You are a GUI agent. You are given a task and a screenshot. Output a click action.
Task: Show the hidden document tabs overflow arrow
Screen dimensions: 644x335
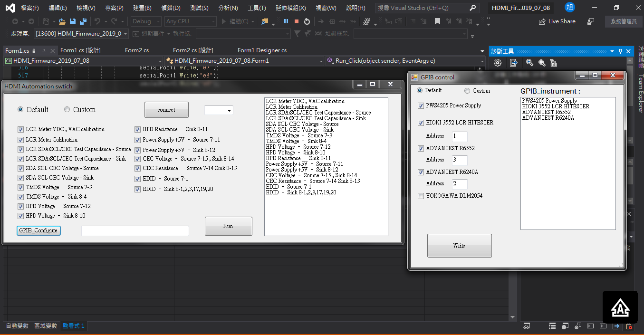[x=482, y=51]
